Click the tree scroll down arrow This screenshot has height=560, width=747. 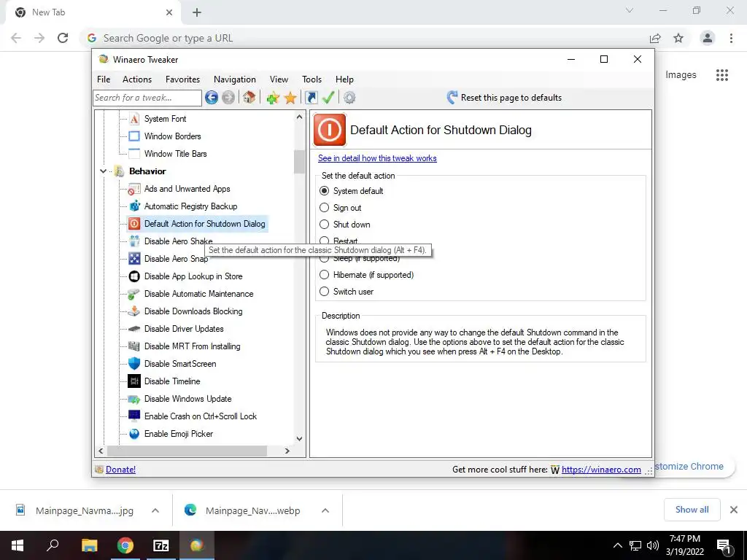[x=299, y=438]
